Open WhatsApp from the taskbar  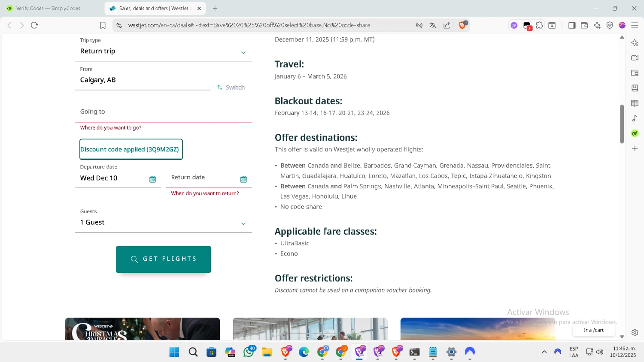(249, 352)
